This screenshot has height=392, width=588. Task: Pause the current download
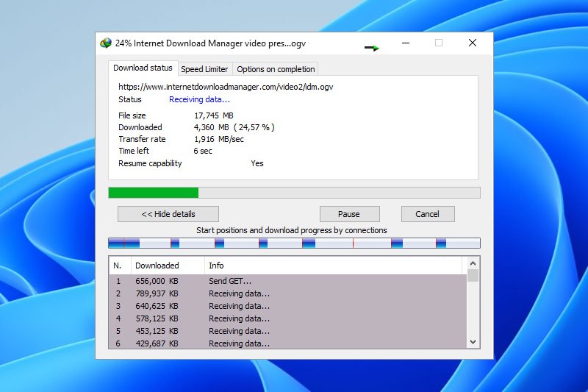[x=350, y=214]
